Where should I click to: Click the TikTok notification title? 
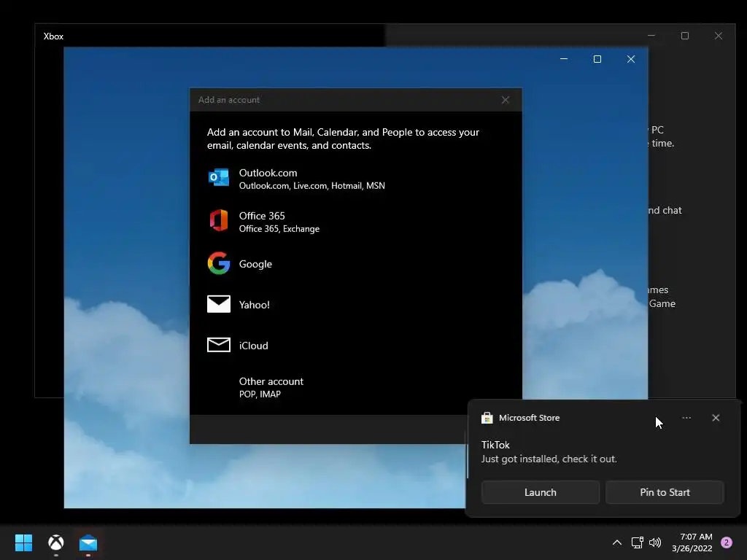tap(495, 445)
